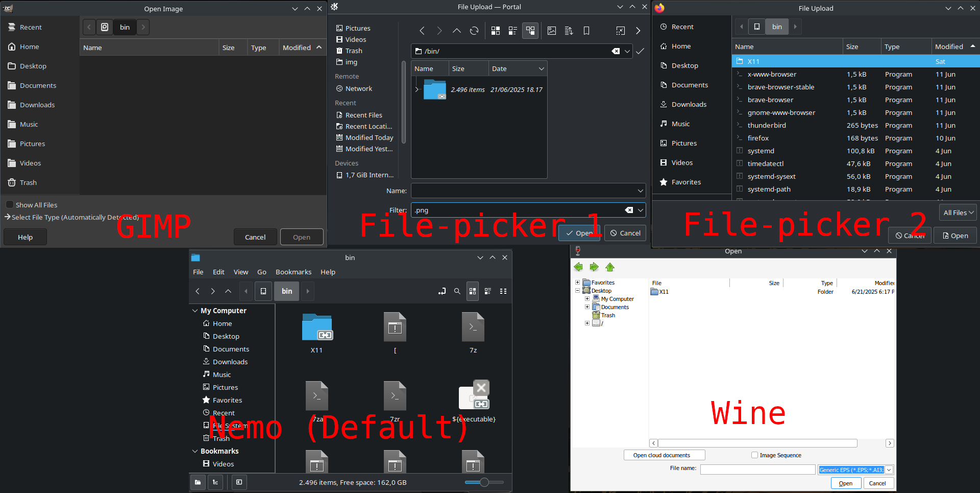Switch Nemo to compact view
Image resolution: width=980 pixels, height=493 pixels.
click(x=503, y=291)
